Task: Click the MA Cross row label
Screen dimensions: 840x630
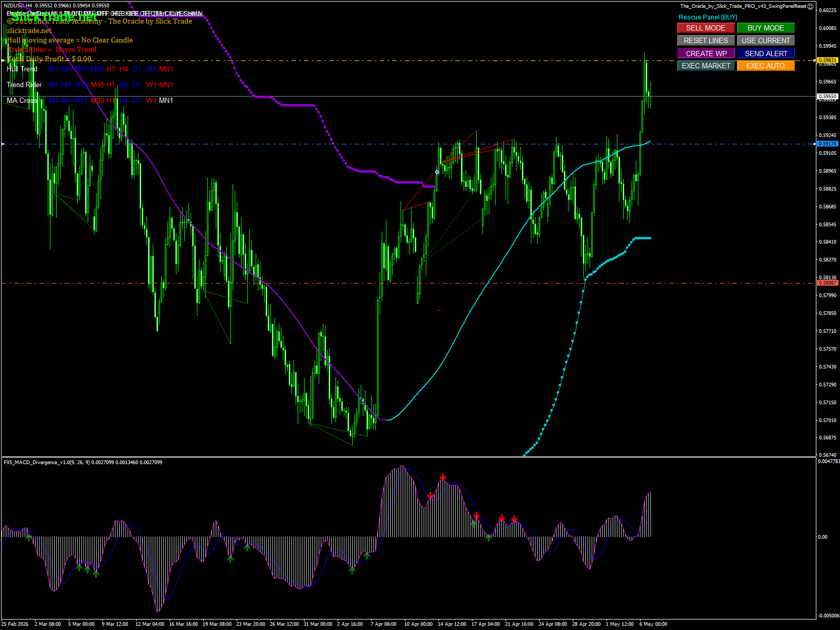Action: tap(22, 100)
